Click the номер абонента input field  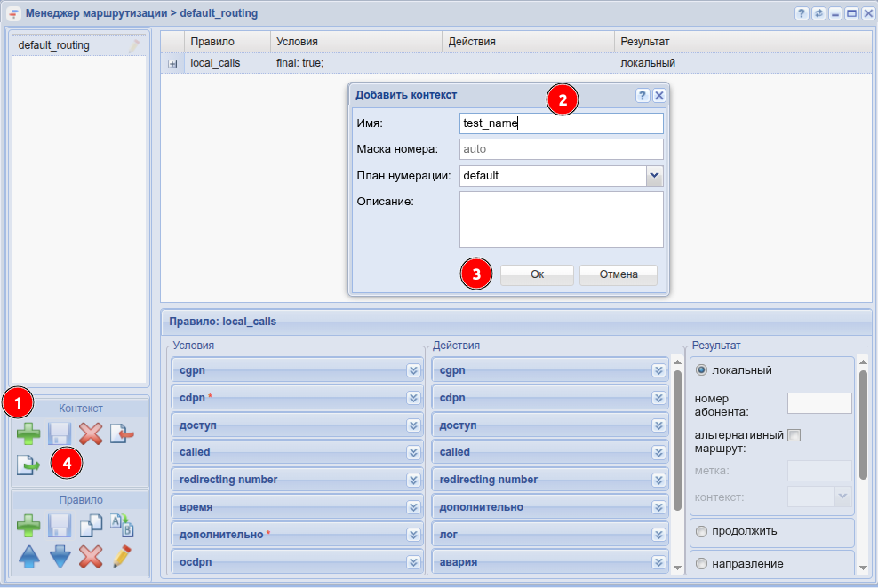point(819,403)
